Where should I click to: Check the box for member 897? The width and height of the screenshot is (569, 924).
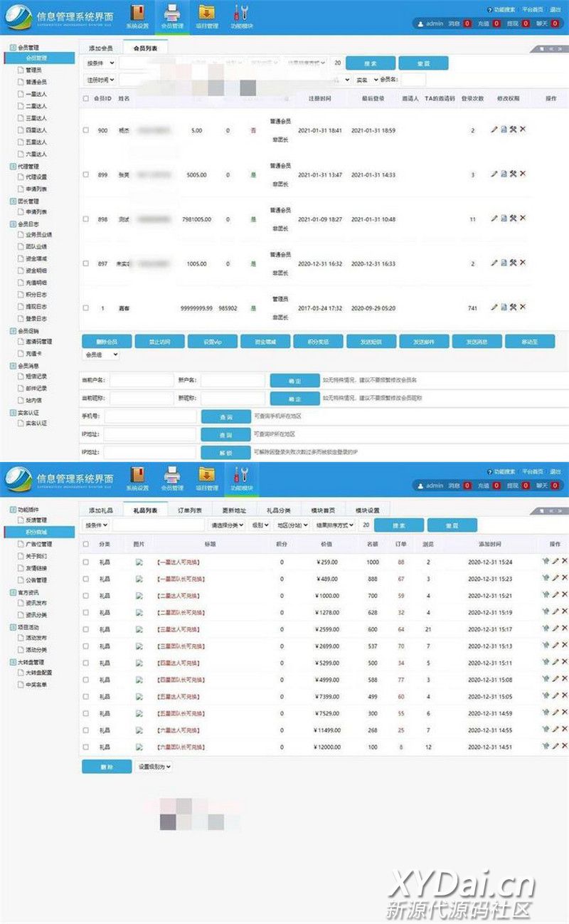pyautogui.click(x=86, y=263)
